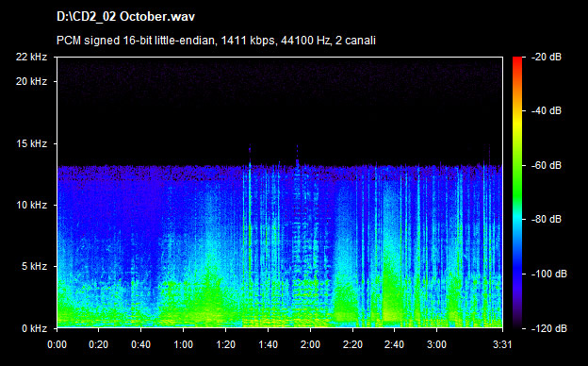588x366 pixels.
Task: Click the 2:20 time marker
Action: coord(352,344)
